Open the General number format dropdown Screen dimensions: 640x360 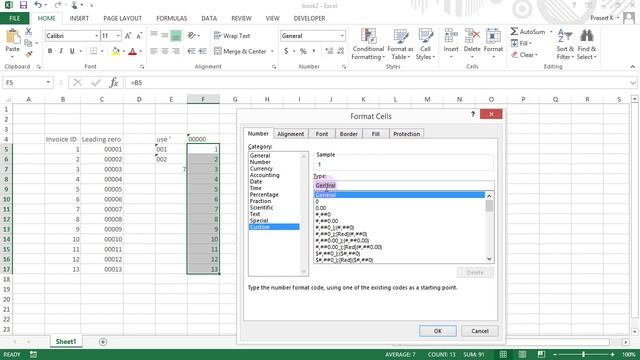pos(342,36)
